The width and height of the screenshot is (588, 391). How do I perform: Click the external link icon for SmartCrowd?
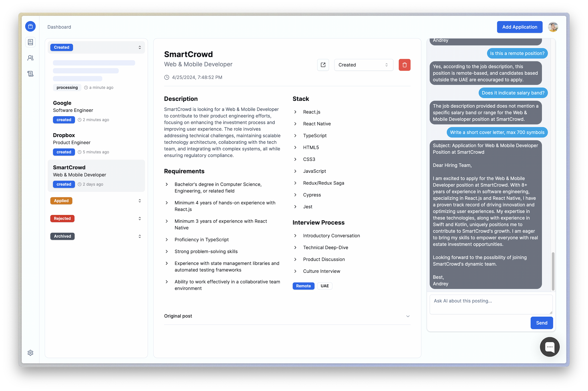point(322,65)
